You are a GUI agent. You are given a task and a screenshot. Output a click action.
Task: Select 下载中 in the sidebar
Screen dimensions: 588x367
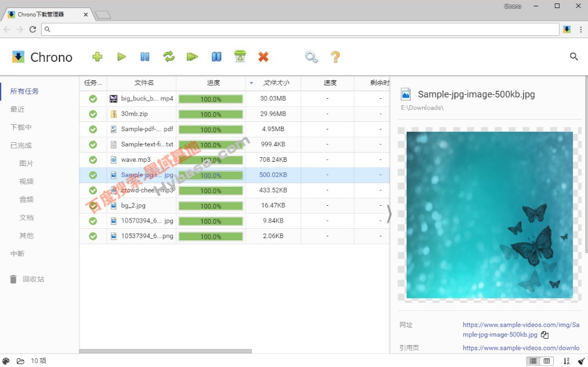tap(21, 127)
